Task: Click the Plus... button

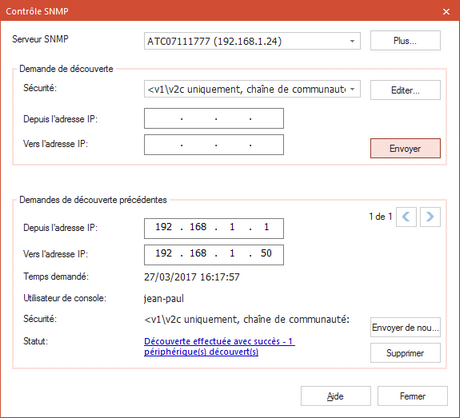Action: pos(405,41)
